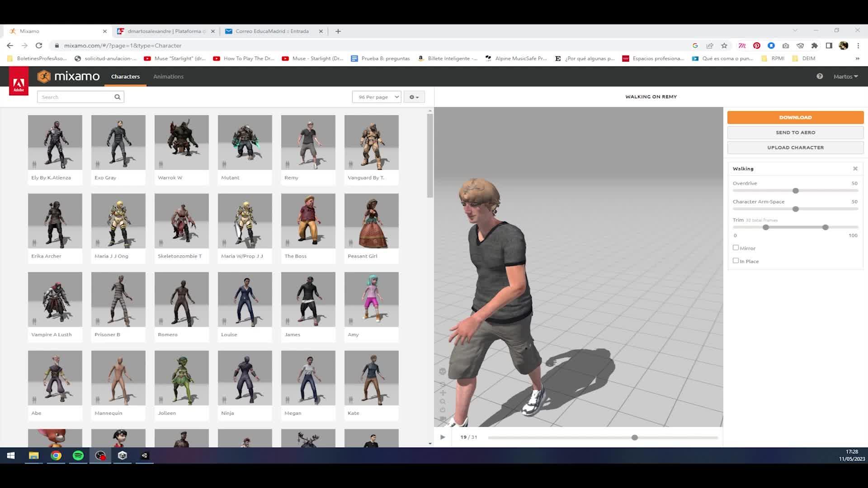
Task: Open the Correo EducaMadrid browser tab
Action: pos(272,31)
